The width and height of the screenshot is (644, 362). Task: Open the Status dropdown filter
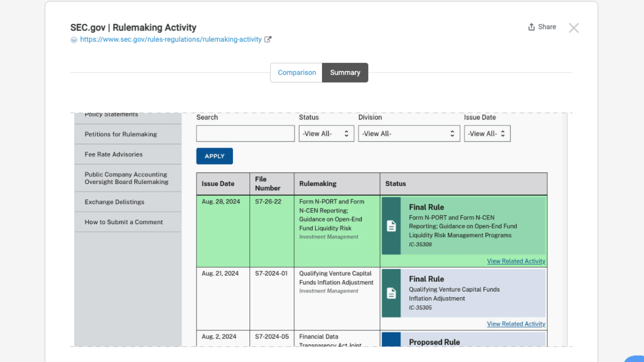(x=326, y=134)
